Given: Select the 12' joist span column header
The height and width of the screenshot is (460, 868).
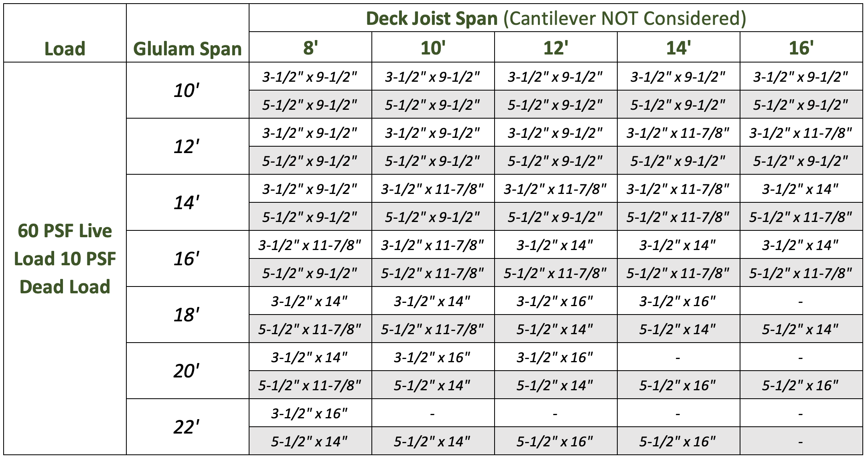Looking at the screenshot, I should (556, 48).
